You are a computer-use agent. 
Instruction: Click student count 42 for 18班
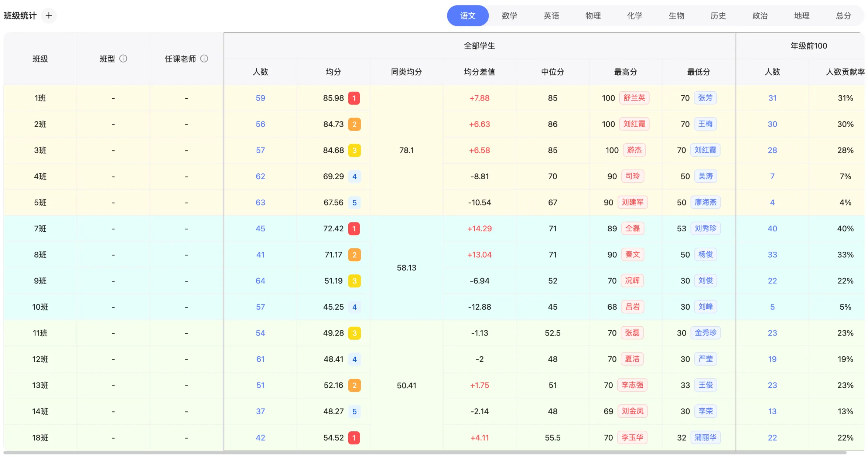(260, 438)
